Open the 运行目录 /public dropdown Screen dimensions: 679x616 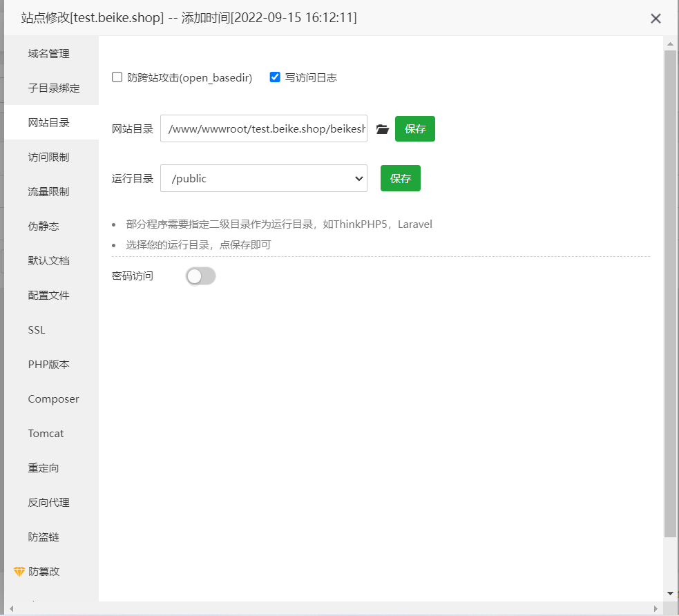[264, 178]
